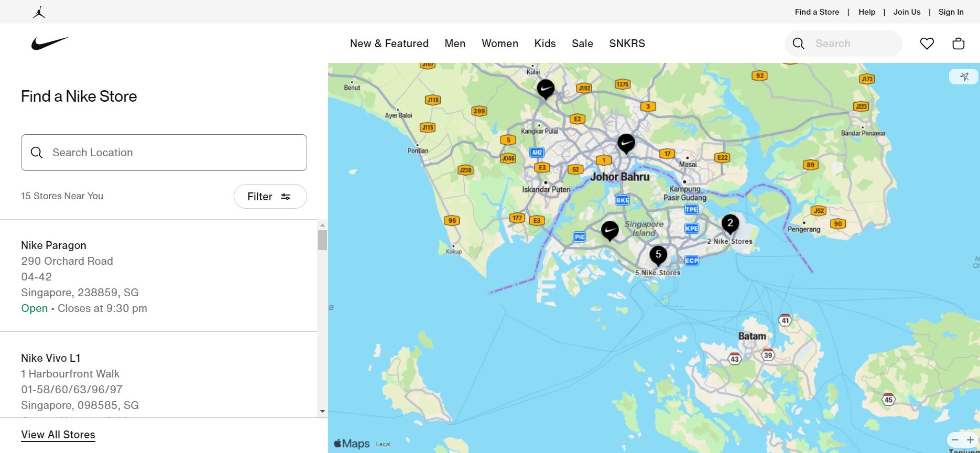Open the map Legal link
Image resolution: width=980 pixels, height=453 pixels.
click(383, 445)
